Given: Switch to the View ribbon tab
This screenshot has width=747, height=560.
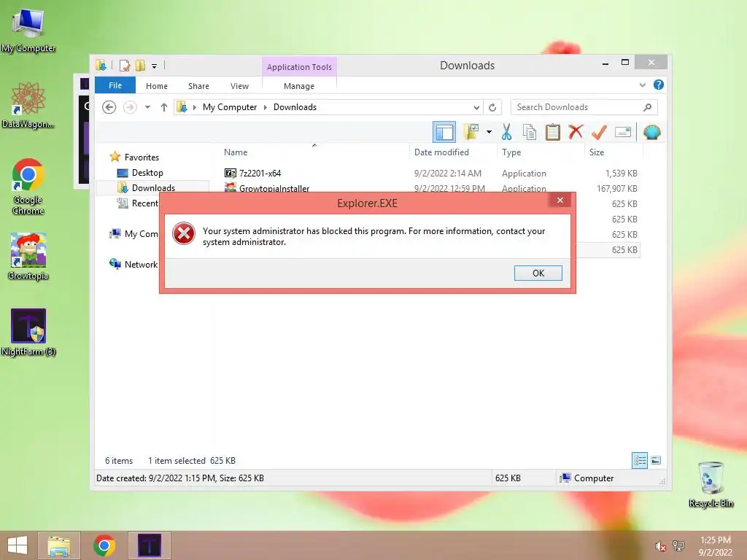Looking at the screenshot, I should (239, 86).
